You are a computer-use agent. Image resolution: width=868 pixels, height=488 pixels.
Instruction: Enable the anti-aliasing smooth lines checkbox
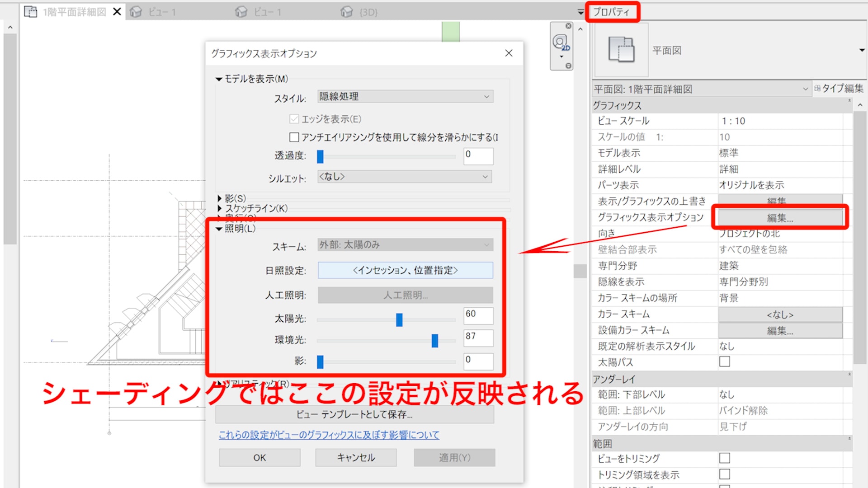pyautogui.click(x=294, y=137)
